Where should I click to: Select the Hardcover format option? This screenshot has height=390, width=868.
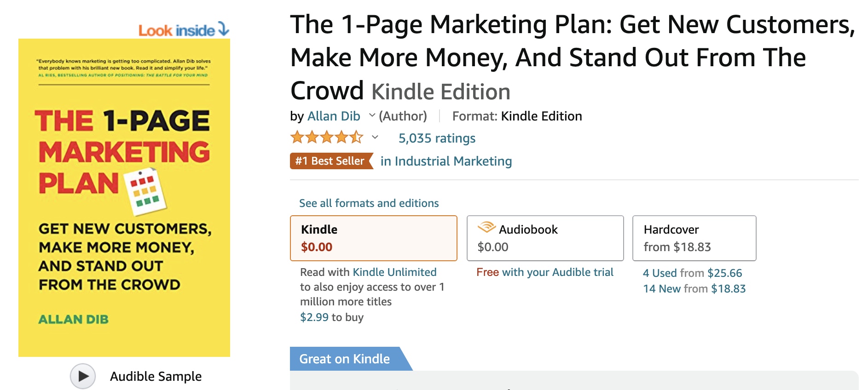pos(694,238)
